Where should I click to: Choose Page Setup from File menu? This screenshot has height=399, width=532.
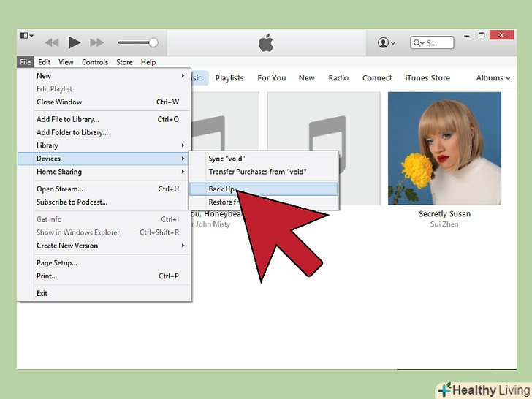pos(104,263)
